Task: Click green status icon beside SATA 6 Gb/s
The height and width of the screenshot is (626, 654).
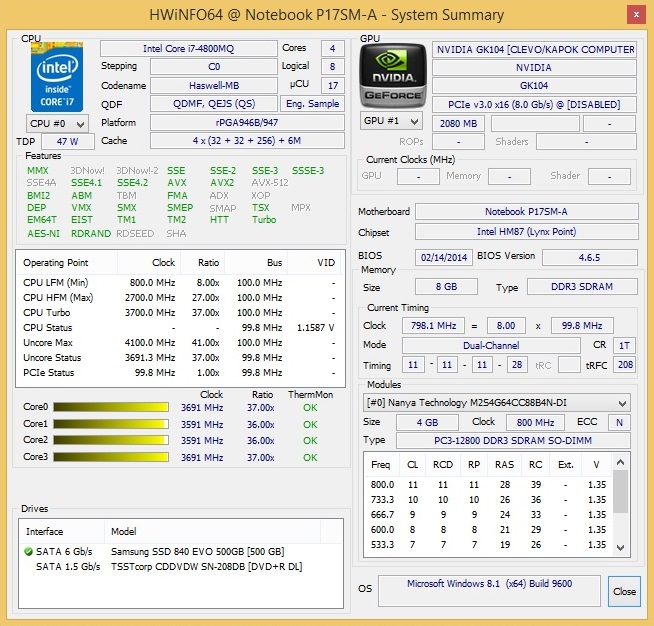Action: (28, 552)
